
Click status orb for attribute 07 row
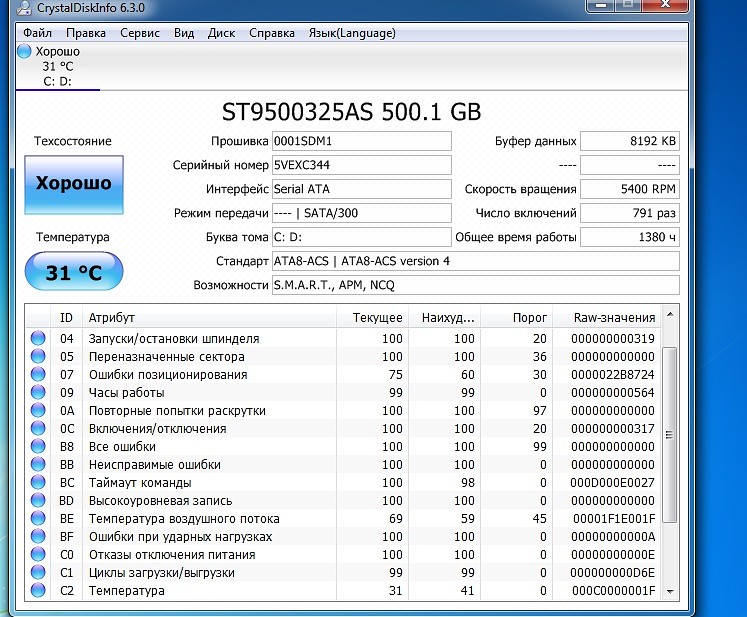click(x=38, y=374)
